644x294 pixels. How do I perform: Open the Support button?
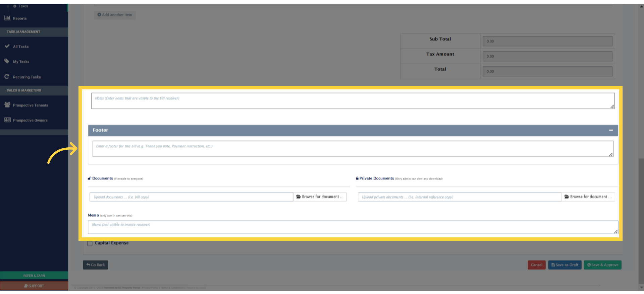[x=34, y=286]
